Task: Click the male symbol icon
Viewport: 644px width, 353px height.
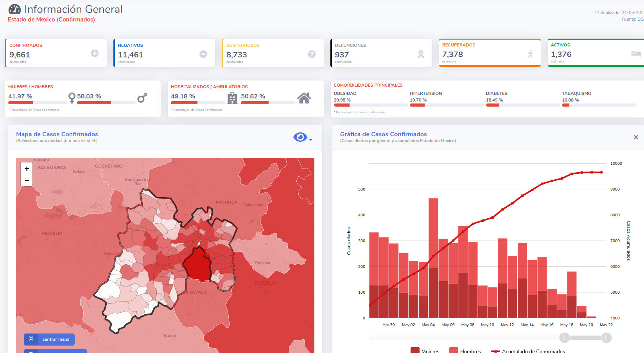Action: click(142, 98)
